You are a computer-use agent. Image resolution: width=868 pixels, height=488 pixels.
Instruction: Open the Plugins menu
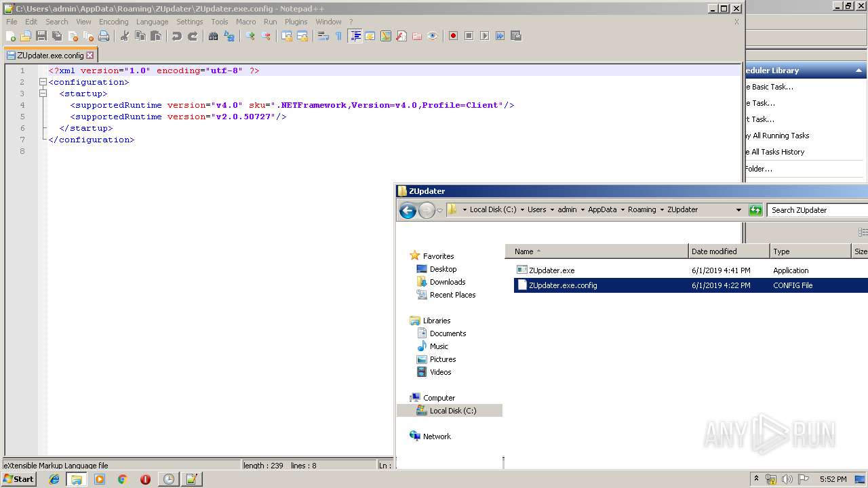pyautogui.click(x=296, y=22)
